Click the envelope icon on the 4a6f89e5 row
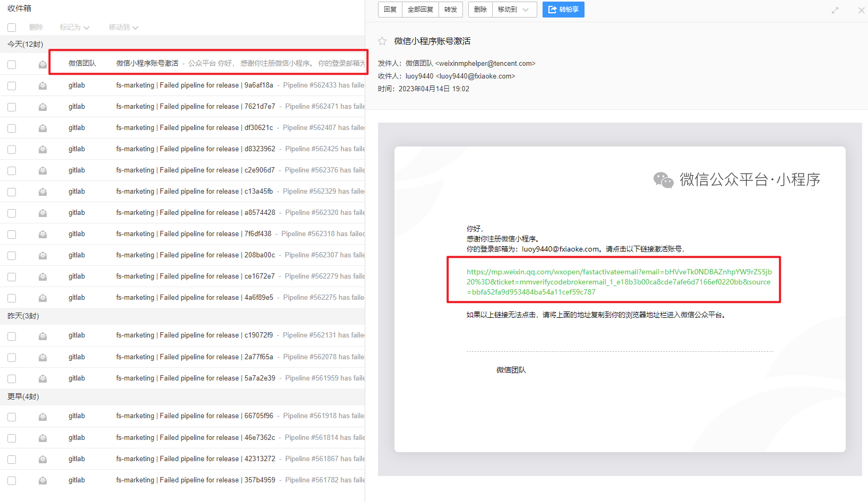This screenshot has width=868, height=502. click(x=42, y=298)
